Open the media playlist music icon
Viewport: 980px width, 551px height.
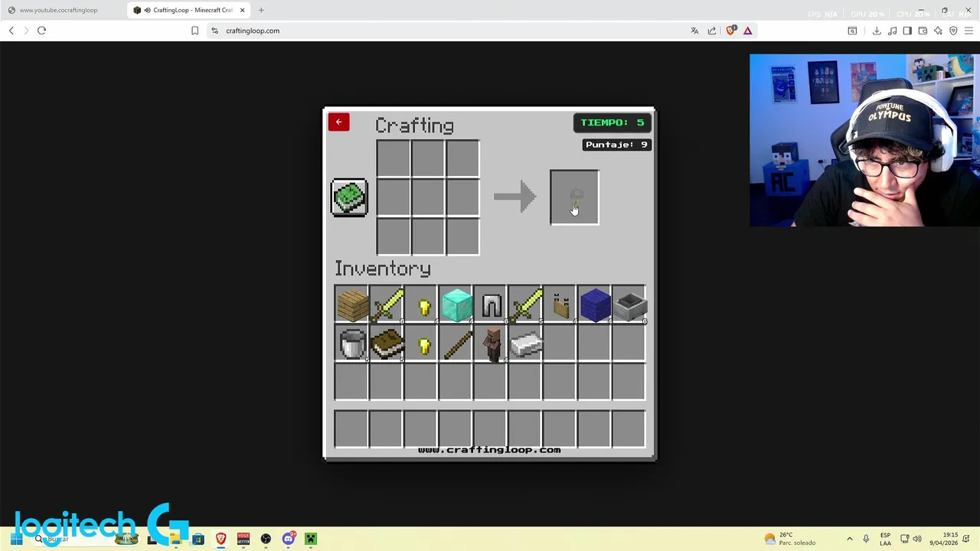[x=892, y=31]
